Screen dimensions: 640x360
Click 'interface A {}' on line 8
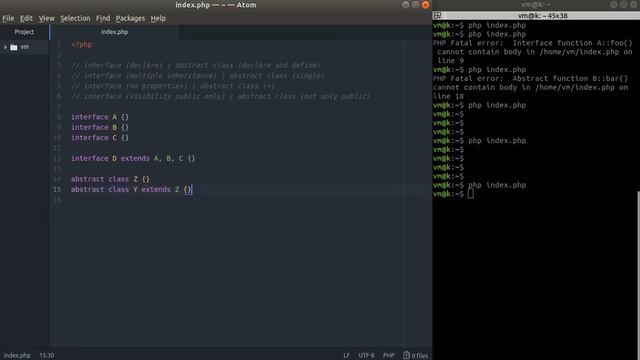coord(100,117)
